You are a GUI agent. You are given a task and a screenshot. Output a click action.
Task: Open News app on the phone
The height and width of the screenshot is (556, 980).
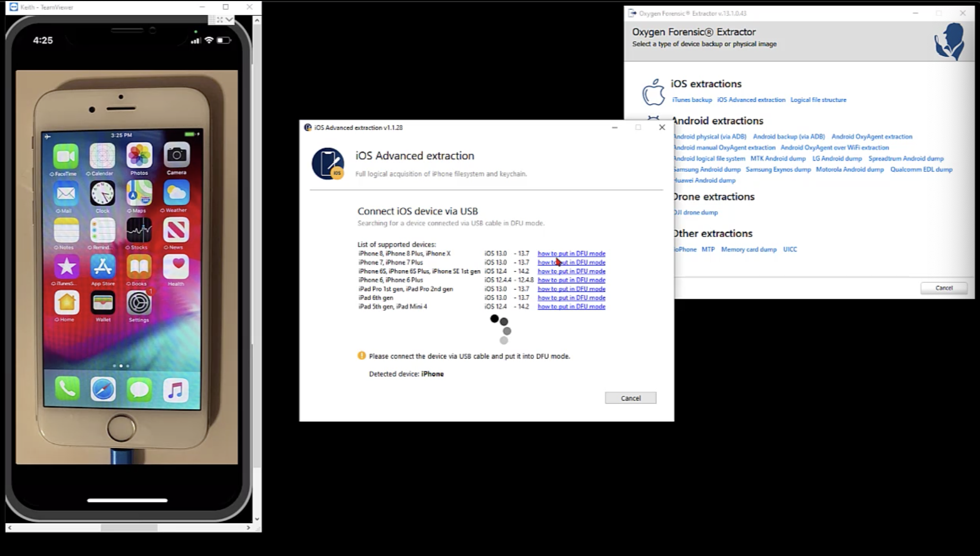[176, 230]
